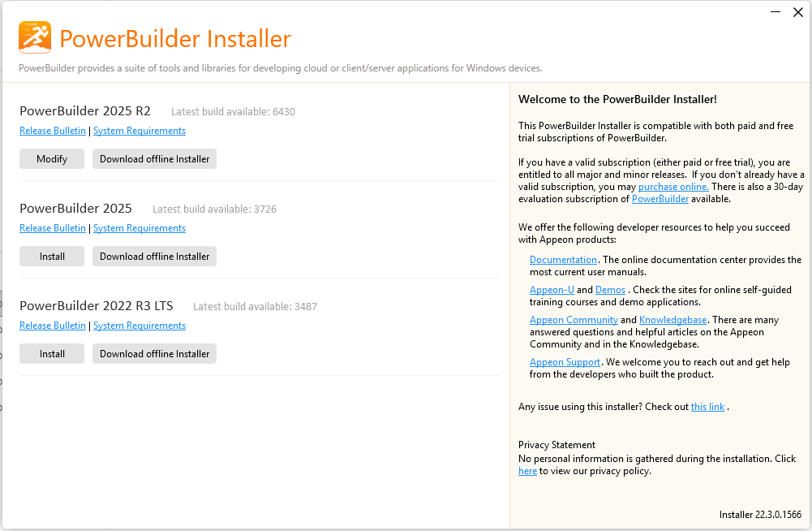Open the Knowledgebase link
812x531 pixels.
672,320
